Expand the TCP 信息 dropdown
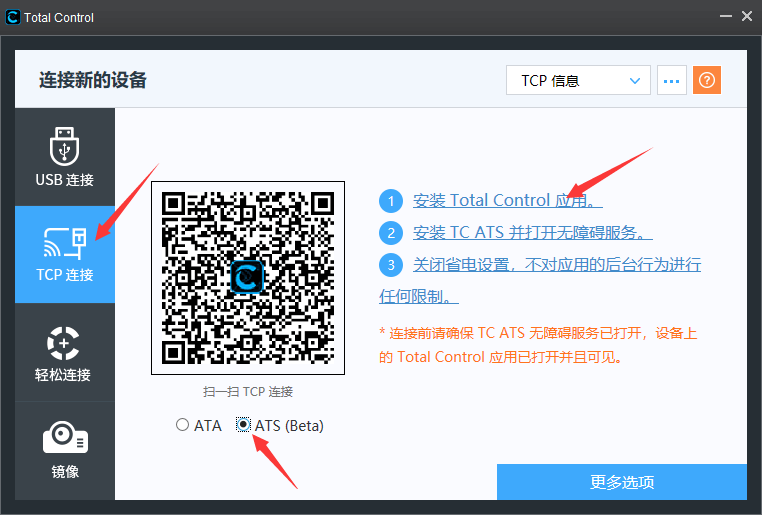Screen dimensions: 762x515 pyautogui.click(x=578, y=80)
